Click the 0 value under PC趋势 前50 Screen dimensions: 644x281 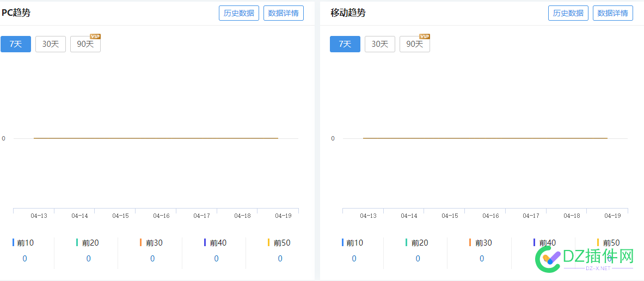click(x=280, y=259)
